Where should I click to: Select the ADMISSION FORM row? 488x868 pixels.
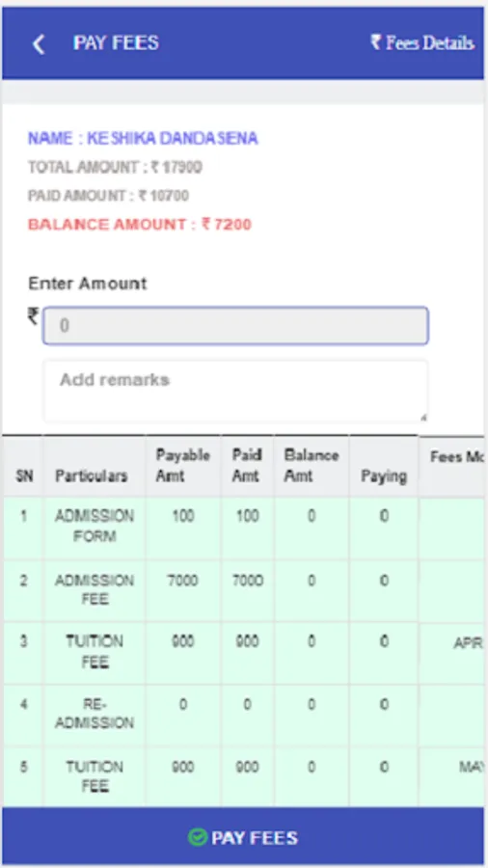pos(243,527)
